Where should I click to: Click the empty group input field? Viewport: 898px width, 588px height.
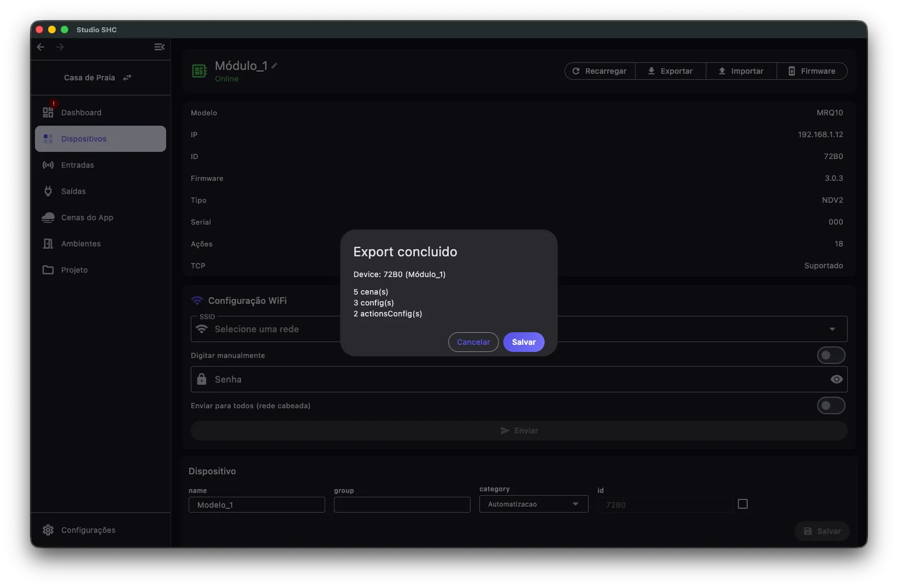tap(402, 505)
